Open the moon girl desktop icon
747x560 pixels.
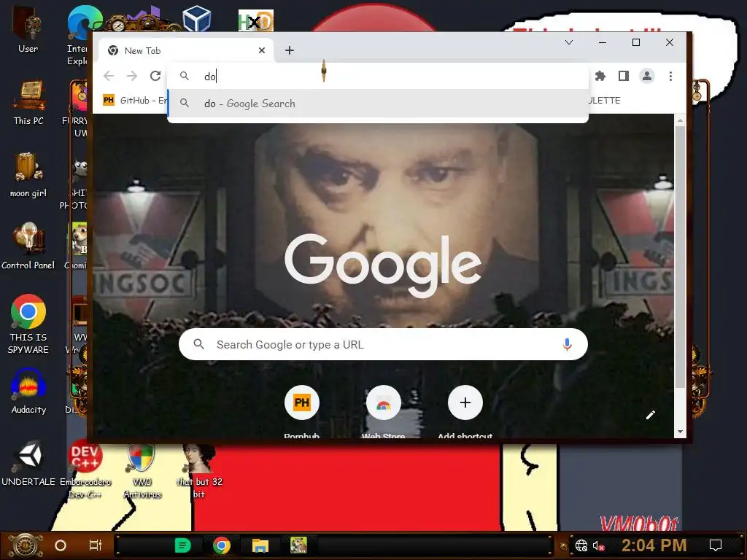coord(28,175)
